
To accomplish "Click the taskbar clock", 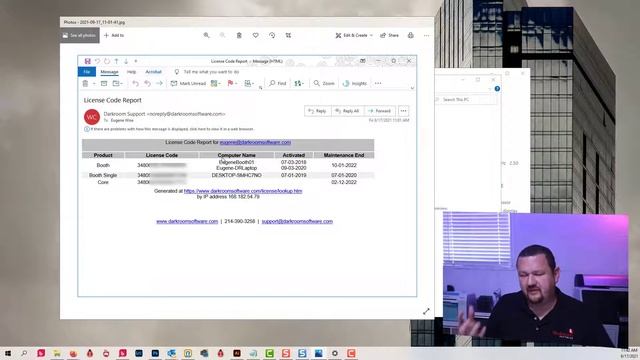I will click(629, 353).
